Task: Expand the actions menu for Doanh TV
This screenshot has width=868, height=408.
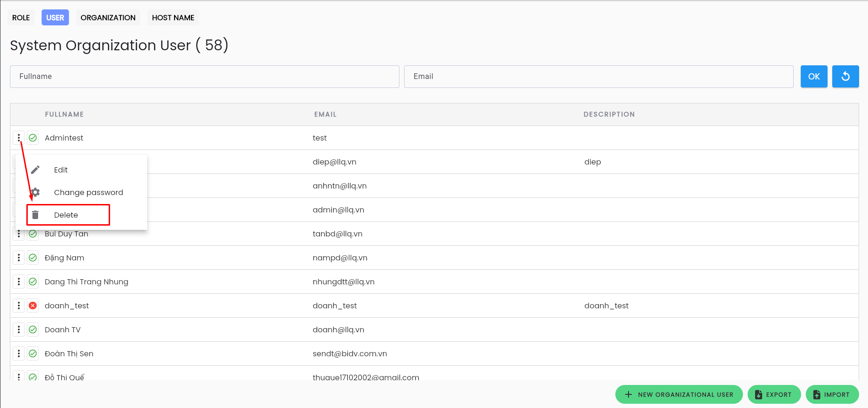Action: (19, 330)
